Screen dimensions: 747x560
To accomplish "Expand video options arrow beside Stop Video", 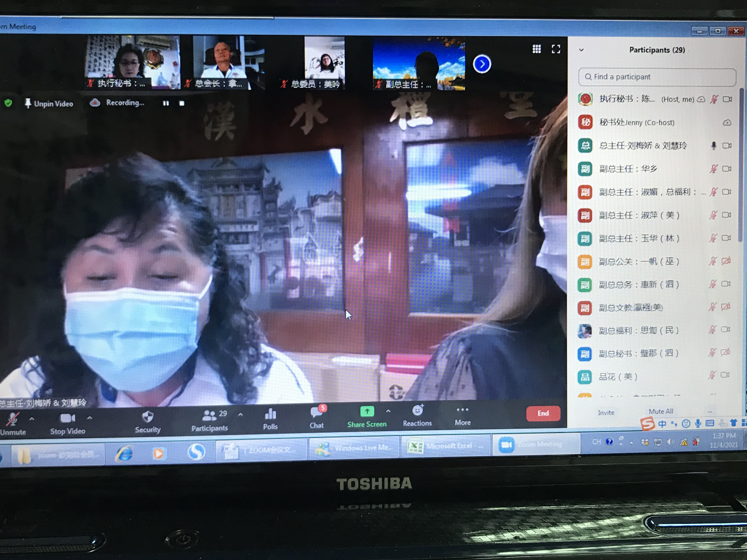I will coord(89,418).
